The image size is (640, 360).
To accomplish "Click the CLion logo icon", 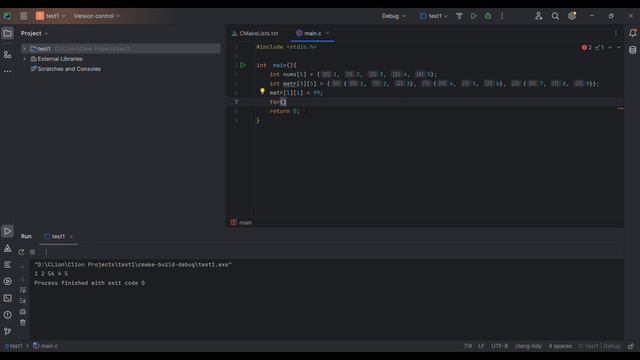I will pyautogui.click(x=8, y=16).
